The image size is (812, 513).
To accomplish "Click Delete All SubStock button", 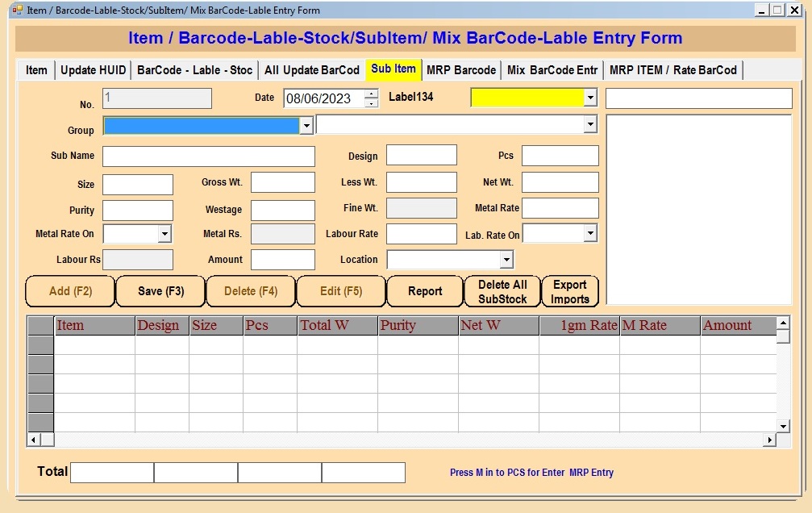I will pos(502,291).
